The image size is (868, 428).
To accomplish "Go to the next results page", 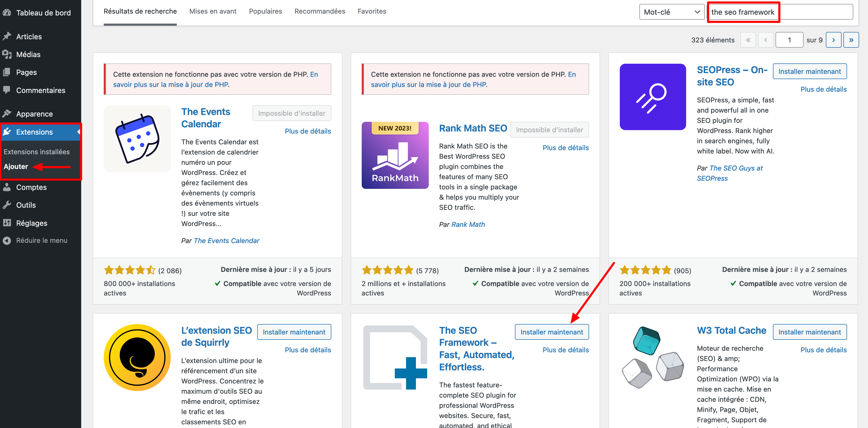I will pyautogui.click(x=834, y=40).
